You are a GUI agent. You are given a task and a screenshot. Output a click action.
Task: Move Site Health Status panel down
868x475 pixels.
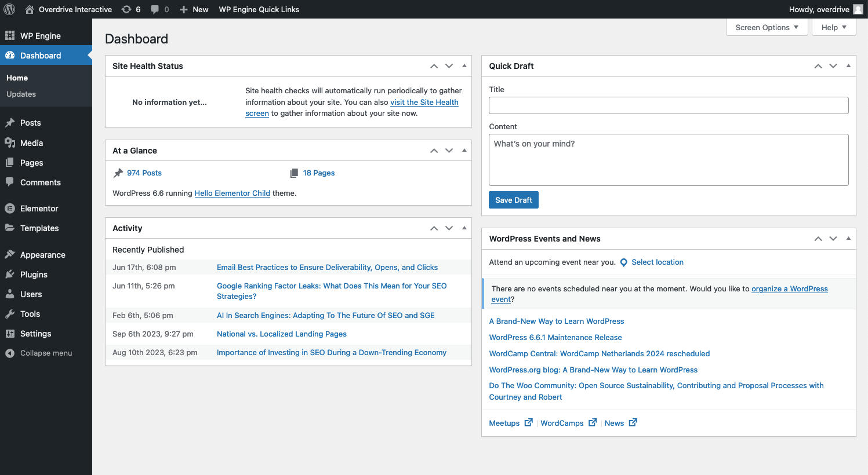click(449, 66)
